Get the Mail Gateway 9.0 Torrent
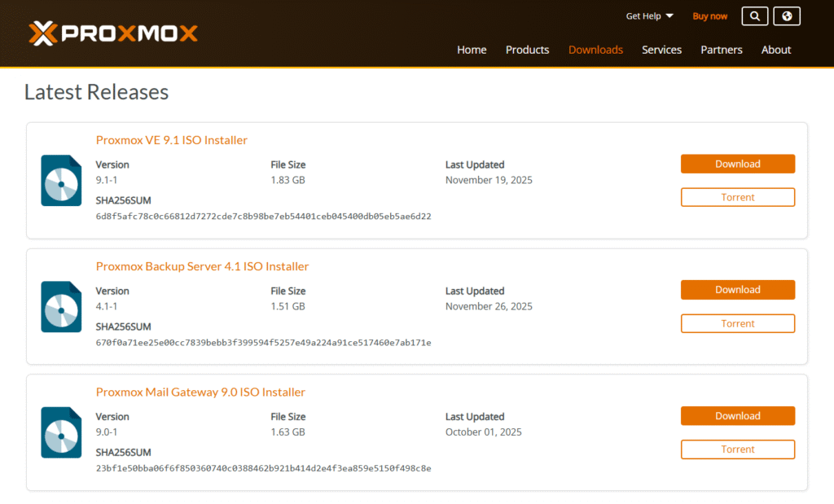834x504 pixels. 737,449
